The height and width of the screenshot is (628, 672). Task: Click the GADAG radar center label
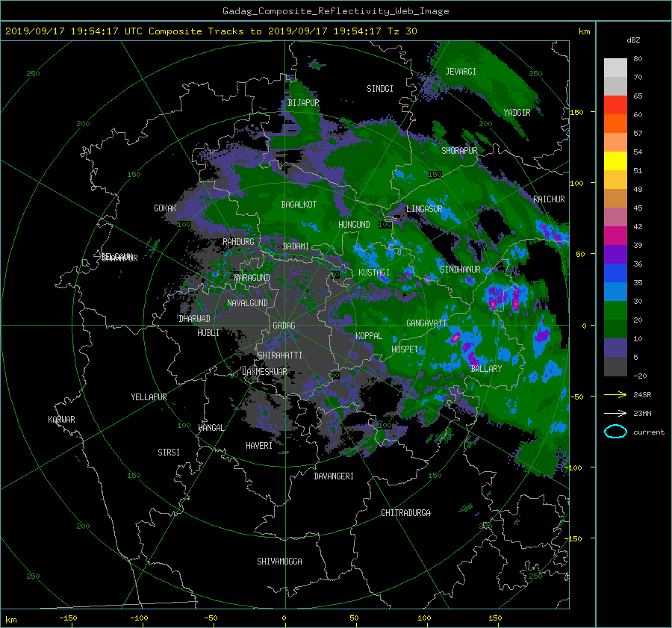coord(284,326)
